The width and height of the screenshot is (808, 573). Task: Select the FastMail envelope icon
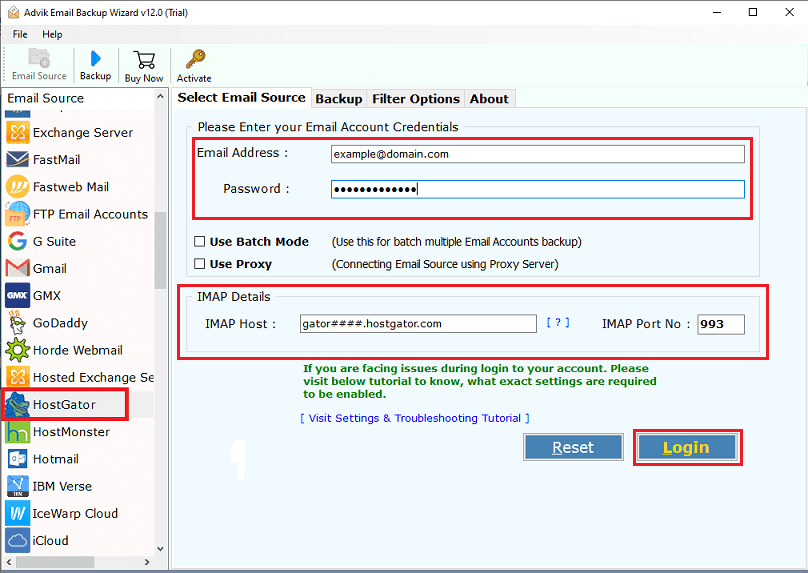point(18,160)
